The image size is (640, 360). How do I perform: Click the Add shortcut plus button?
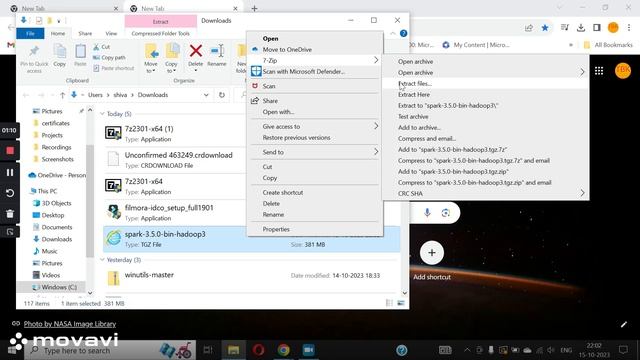point(431,253)
